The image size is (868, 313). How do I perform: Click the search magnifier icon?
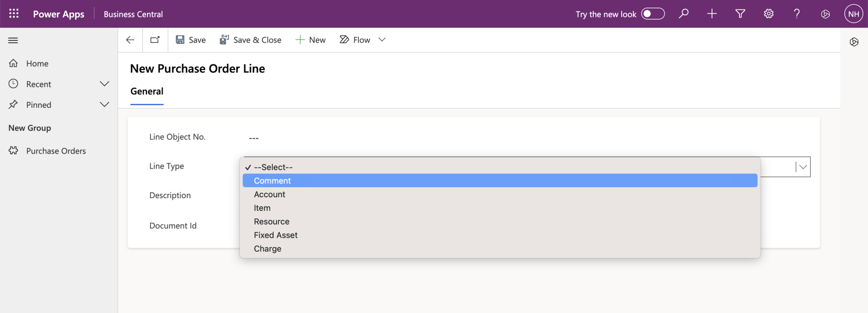tap(684, 14)
